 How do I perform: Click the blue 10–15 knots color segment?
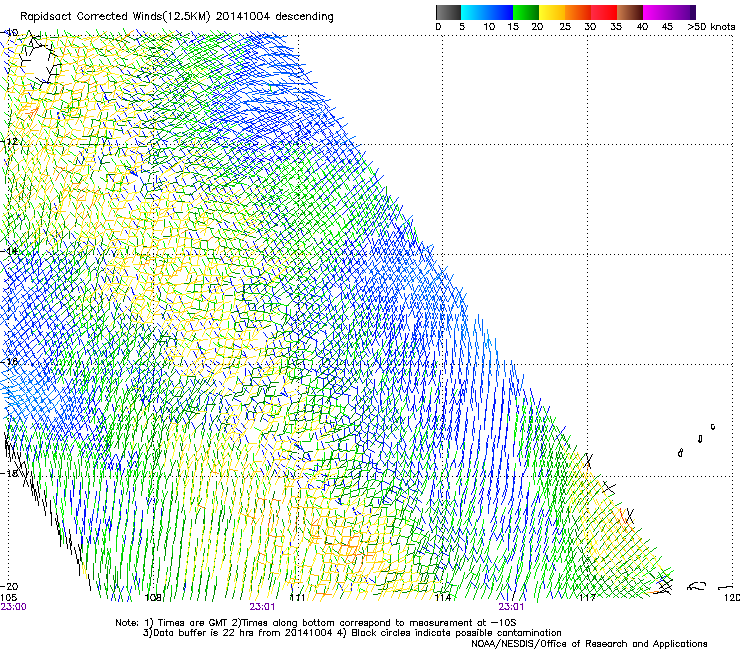500,12
